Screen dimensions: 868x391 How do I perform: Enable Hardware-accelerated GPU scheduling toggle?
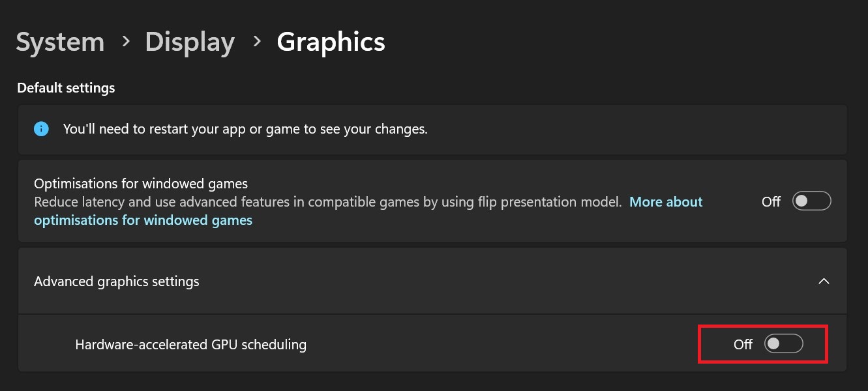coord(783,344)
